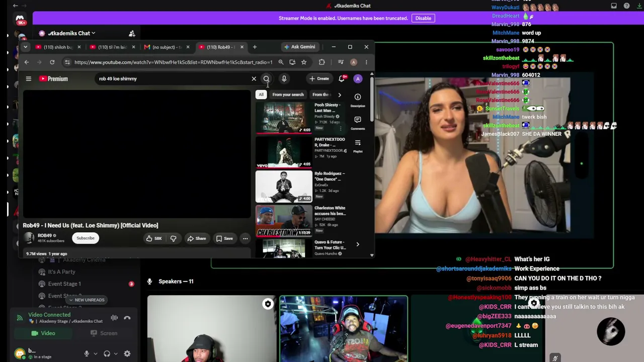Open Chrome media controls icon
This screenshot has height=362, width=644.
coord(341,62)
